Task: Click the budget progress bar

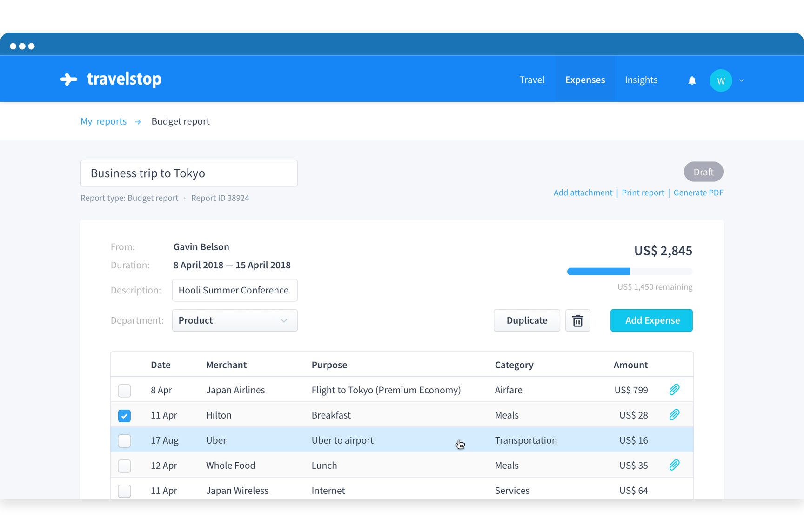Action: tap(630, 272)
